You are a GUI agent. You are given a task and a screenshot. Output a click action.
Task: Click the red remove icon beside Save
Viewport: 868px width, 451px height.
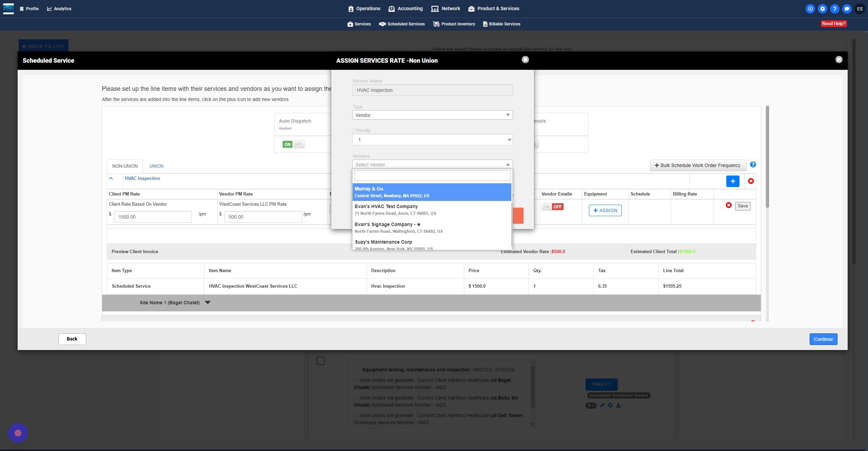click(728, 205)
